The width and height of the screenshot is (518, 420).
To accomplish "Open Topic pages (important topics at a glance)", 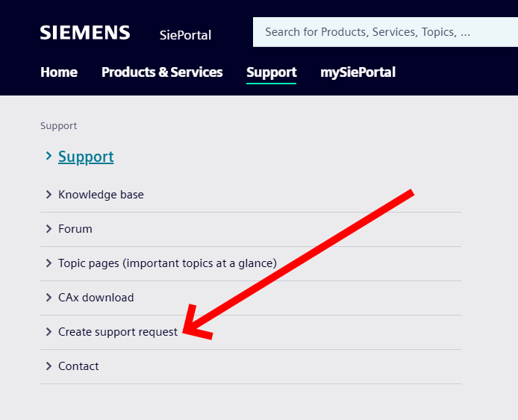I will (x=167, y=263).
